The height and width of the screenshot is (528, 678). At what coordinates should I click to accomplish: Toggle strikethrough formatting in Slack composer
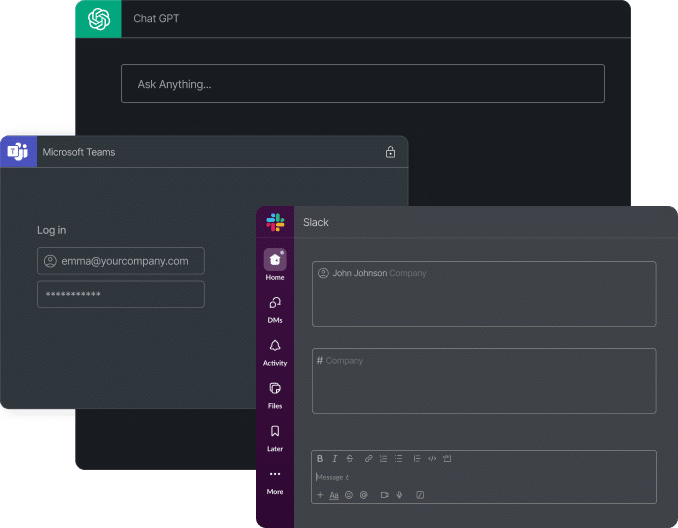349,459
